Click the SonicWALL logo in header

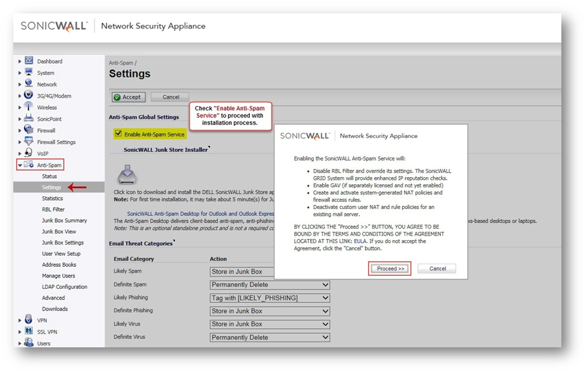54,26
